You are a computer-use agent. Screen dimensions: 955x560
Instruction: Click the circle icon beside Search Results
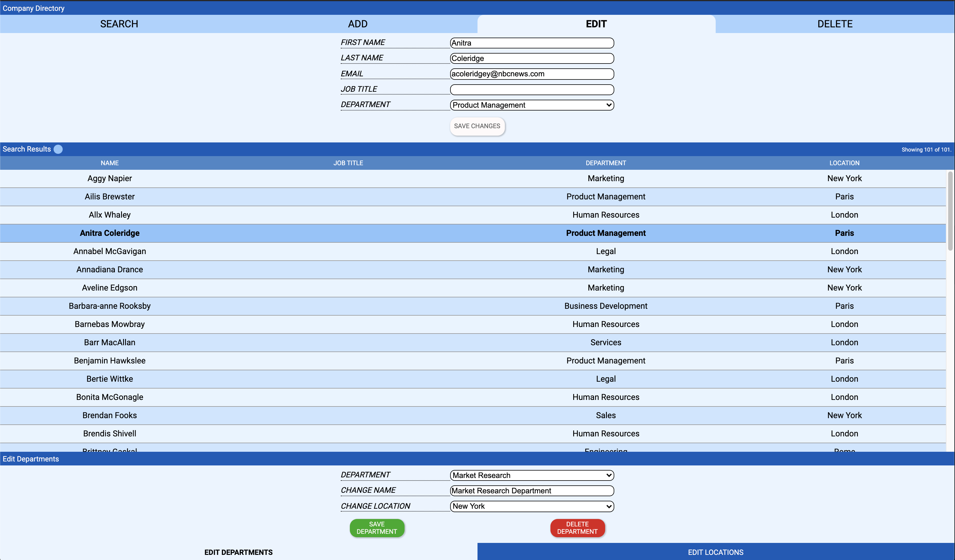[x=58, y=149]
